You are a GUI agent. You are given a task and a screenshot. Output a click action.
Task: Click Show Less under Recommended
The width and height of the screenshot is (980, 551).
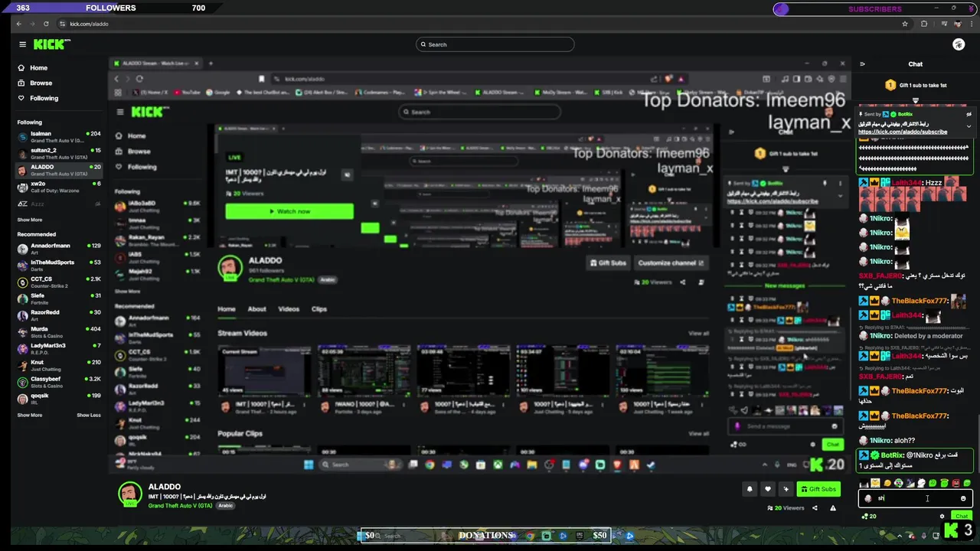pyautogui.click(x=89, y=415)
